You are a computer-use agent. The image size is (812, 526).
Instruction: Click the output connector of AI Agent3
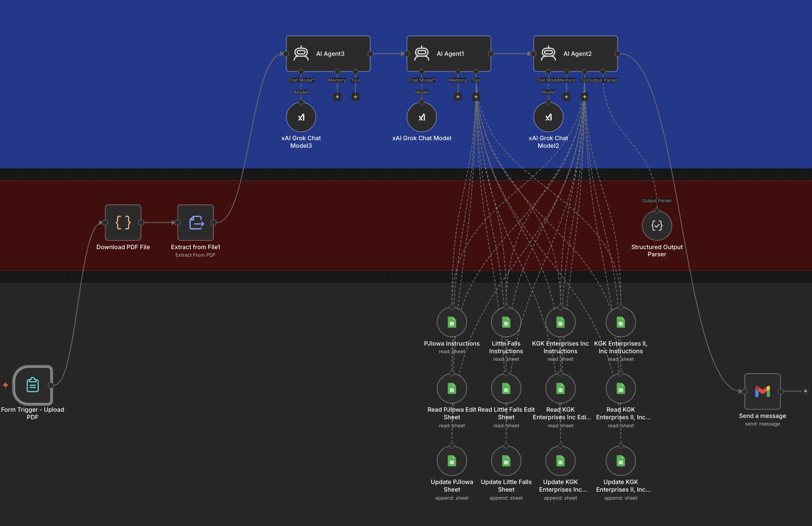pos(370,54)
